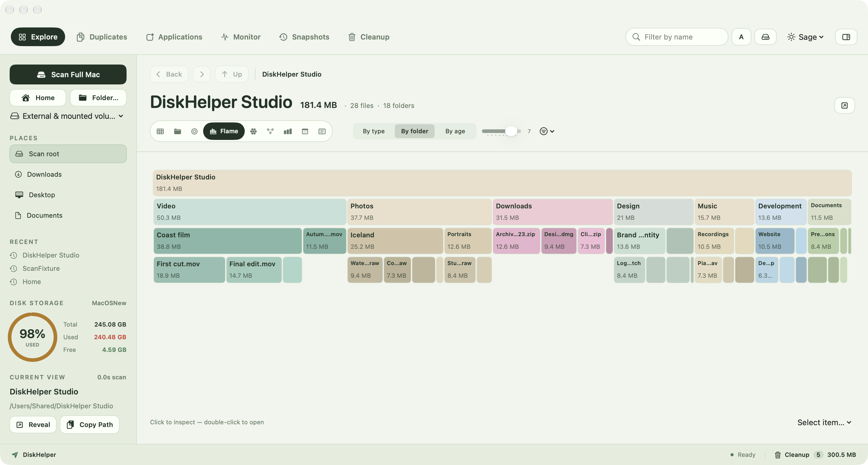Select the Final edit.mov block
Viewport: 868px width, 465px height.
(254, 270)
